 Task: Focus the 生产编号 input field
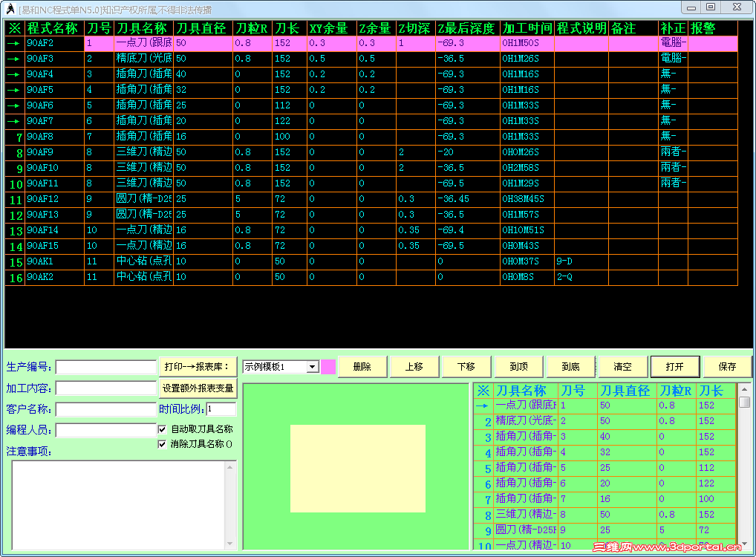coord(106,368)
